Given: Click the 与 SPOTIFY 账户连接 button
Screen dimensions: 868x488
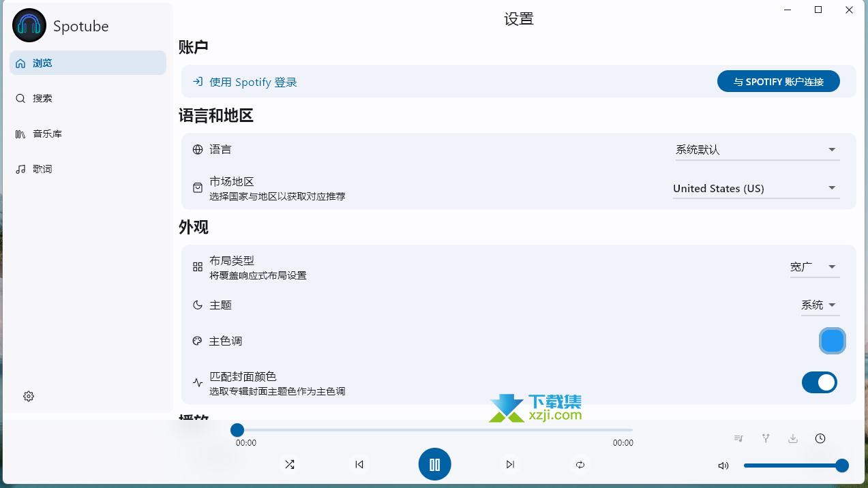Looking at the screenshot, I should point(779,81).
